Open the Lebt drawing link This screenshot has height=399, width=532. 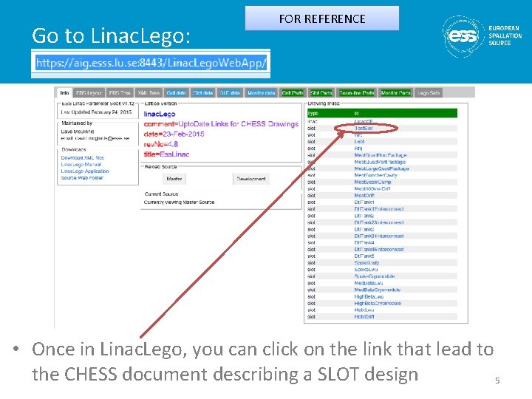pos(359,141)
